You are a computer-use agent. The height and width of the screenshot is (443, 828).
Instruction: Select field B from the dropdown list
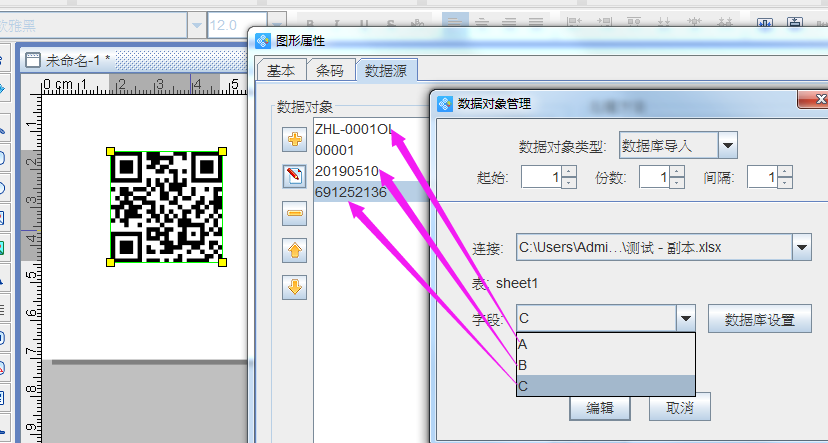tap(604, 365)
